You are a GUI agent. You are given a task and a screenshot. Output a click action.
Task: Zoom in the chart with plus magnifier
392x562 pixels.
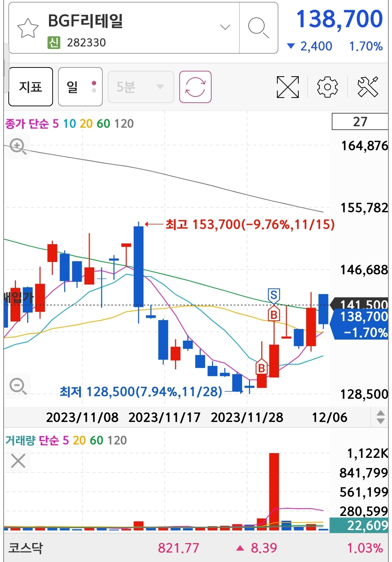click(17, 147)
